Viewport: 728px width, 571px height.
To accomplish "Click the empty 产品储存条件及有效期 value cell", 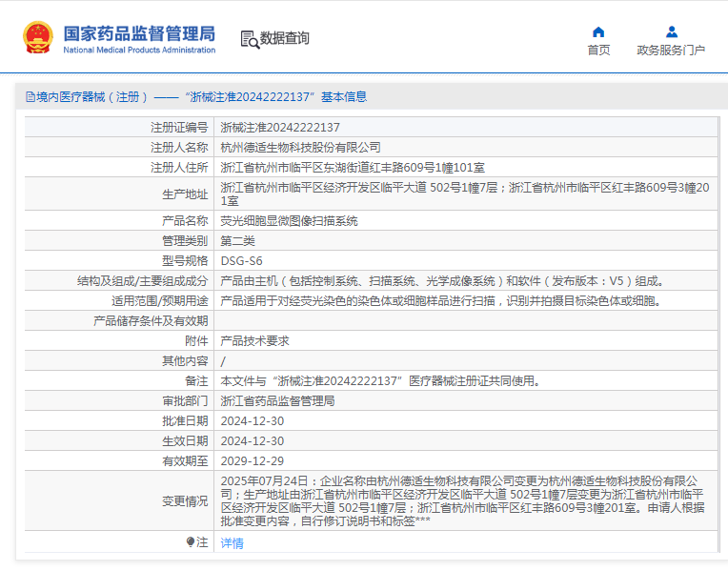I will pyautogui.click(x=466, y=320).
